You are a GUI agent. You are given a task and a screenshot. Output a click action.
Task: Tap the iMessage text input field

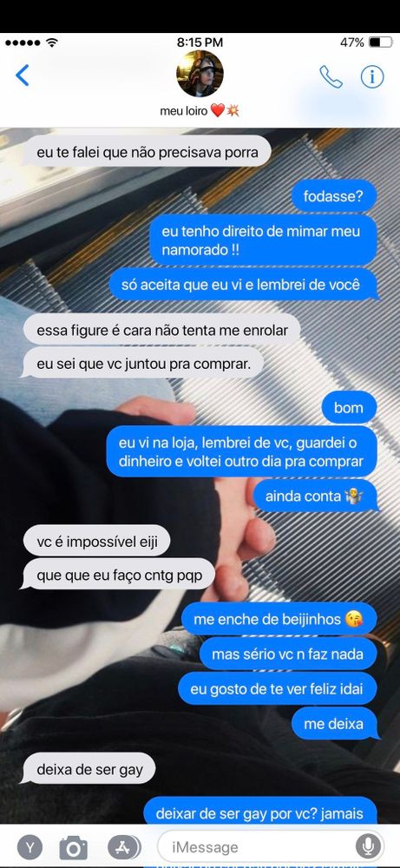(x=271, y=846)
